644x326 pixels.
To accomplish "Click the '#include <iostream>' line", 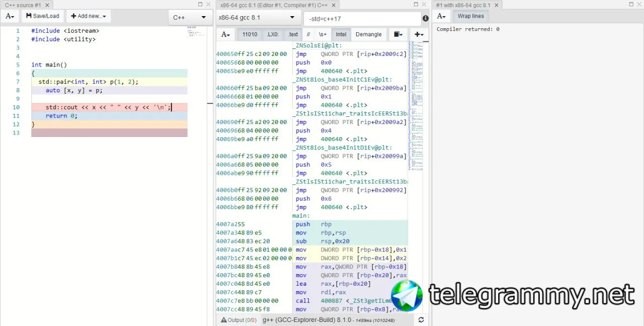I will [x=65, y=31].
